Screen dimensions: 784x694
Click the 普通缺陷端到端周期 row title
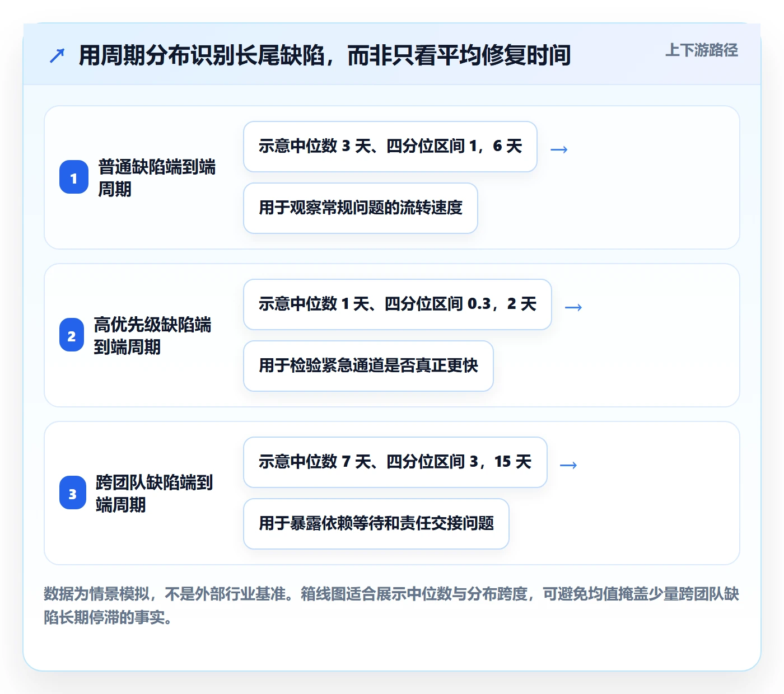click(x=157, y=178)
